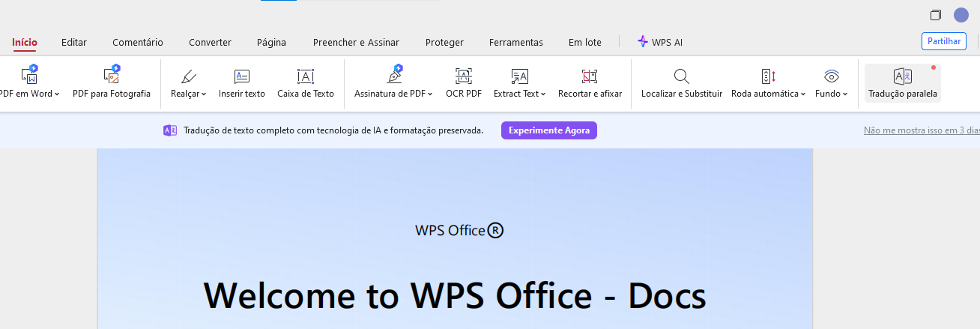Image resolution: width=980 pixels, height=329 pixels.
Task: Open the Proteger tab
Action: click(x=444, y=42)
